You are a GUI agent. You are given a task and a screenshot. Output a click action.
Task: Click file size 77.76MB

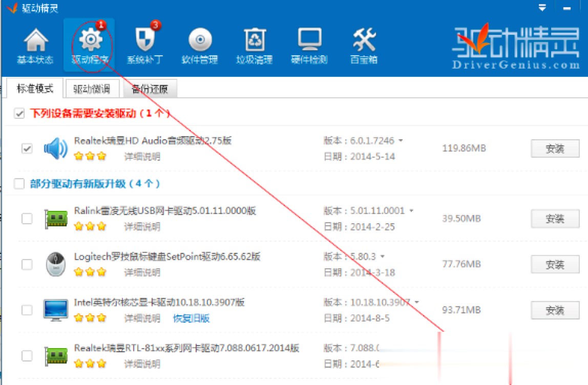tap(461, 264)
